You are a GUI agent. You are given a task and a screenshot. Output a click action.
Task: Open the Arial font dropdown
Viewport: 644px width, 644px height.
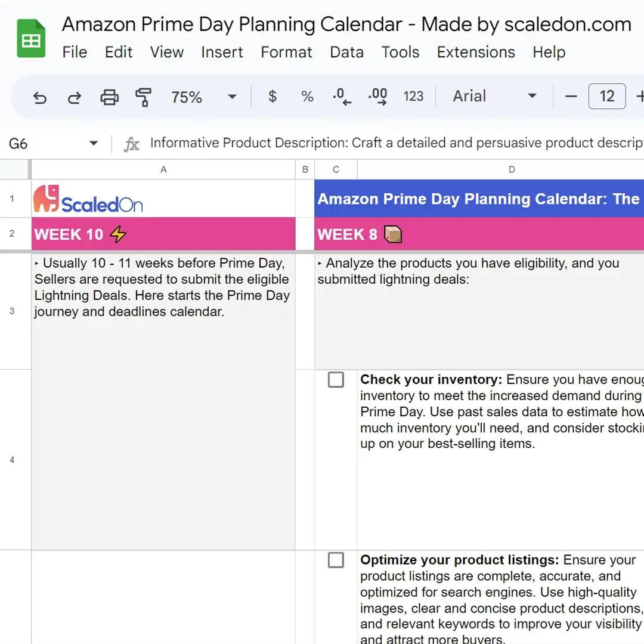pyautogui.click(x=494, y=97)
